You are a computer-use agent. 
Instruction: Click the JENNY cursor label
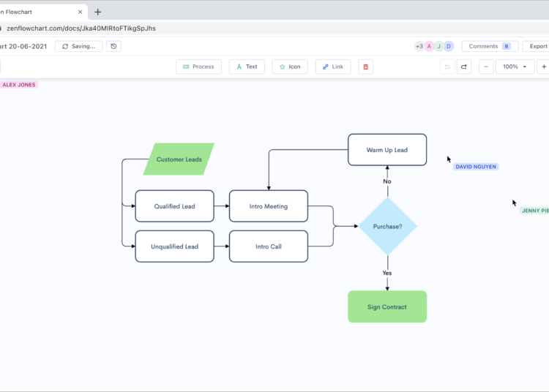[x=534, y=211]
